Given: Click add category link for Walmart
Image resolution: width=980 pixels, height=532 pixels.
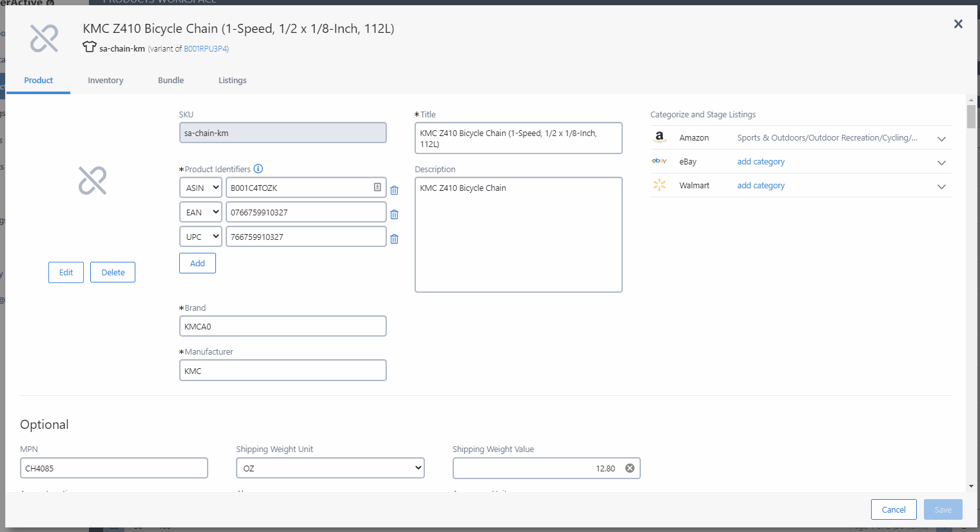Looking at the screenshot, I should pyautogui.click(x=761, y=185).
